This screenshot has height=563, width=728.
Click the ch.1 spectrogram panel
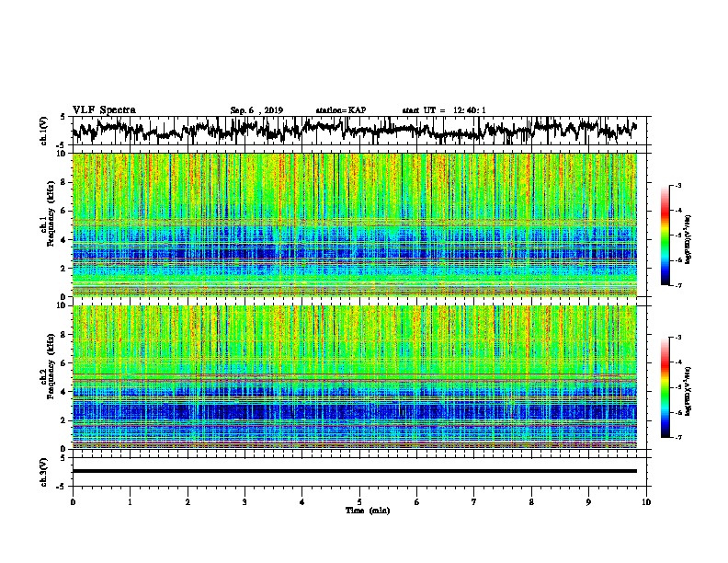click(x=355, y=224)
